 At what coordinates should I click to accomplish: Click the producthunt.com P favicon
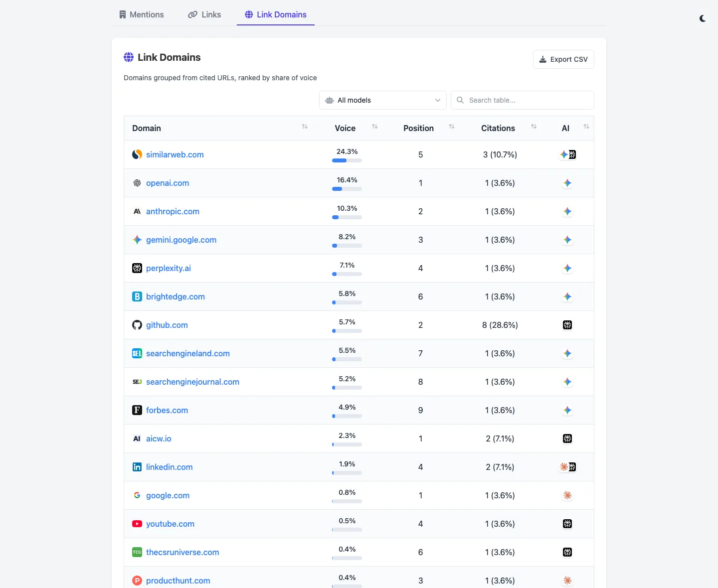137,581
